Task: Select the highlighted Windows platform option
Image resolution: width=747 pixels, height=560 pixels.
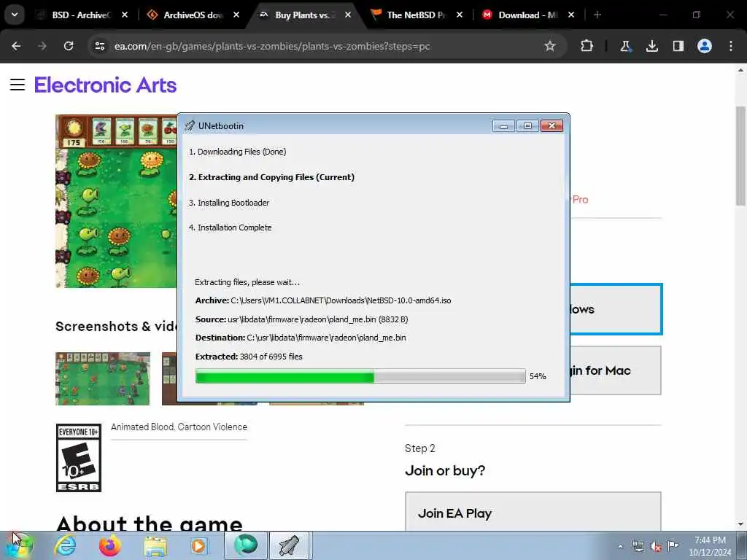Action: (616, 309)
